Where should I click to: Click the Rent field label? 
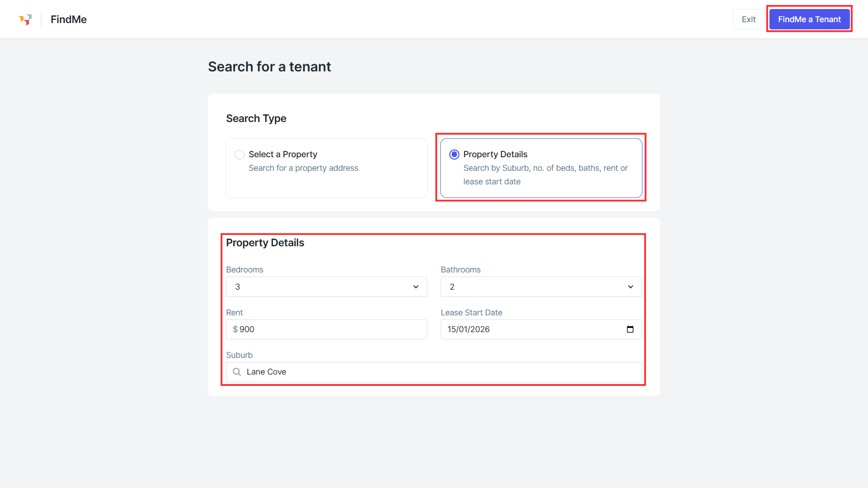(x=235, y=313)
